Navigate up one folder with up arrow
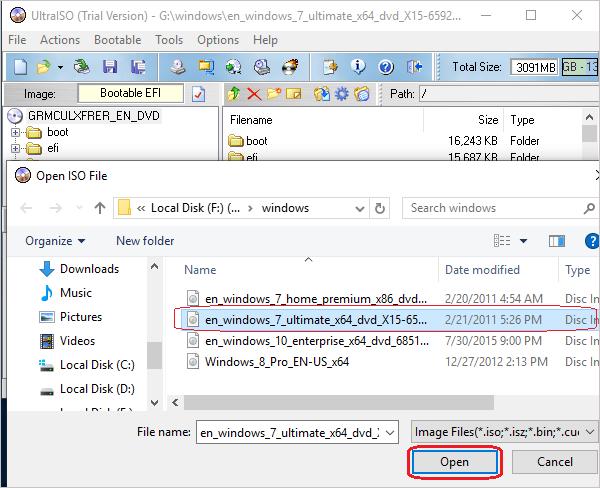 coord(100,208)
